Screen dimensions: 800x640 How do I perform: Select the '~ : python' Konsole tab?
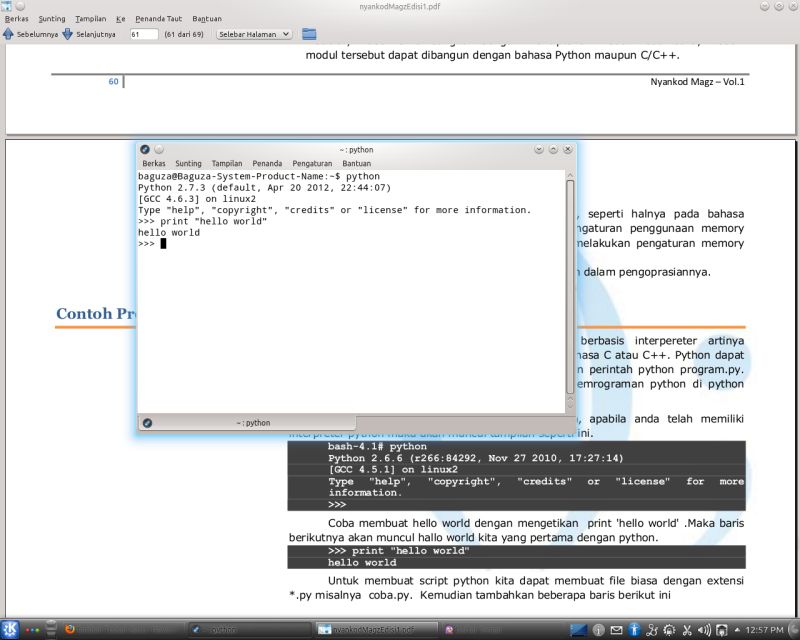coord(247,423)
